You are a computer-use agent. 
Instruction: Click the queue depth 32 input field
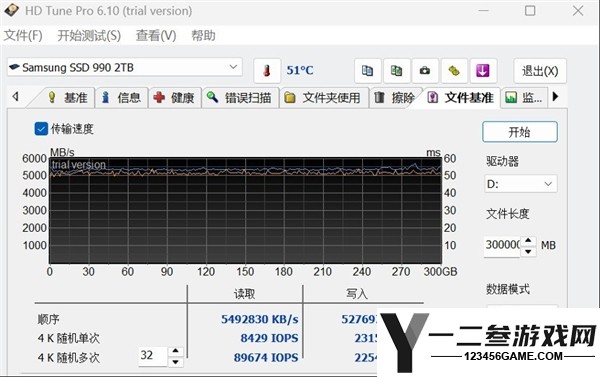152,356
